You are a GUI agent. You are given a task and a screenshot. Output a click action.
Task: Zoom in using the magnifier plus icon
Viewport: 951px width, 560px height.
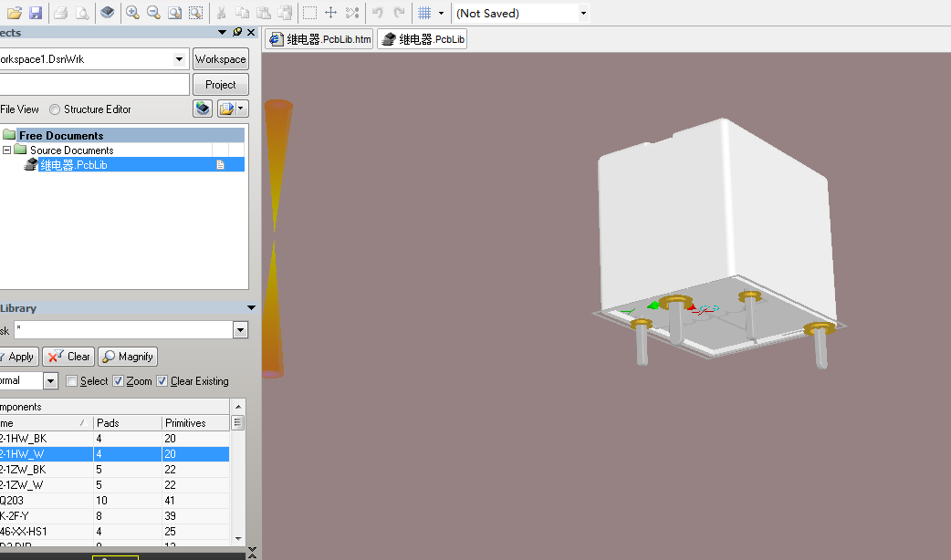[132, 13]
